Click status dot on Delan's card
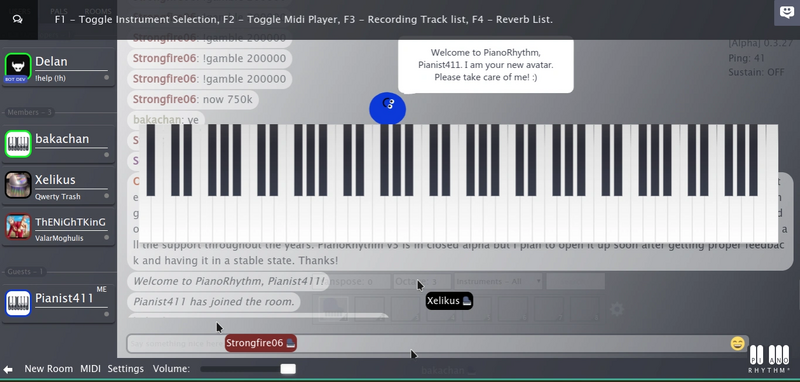800x382 pixels. click(107, 78)
